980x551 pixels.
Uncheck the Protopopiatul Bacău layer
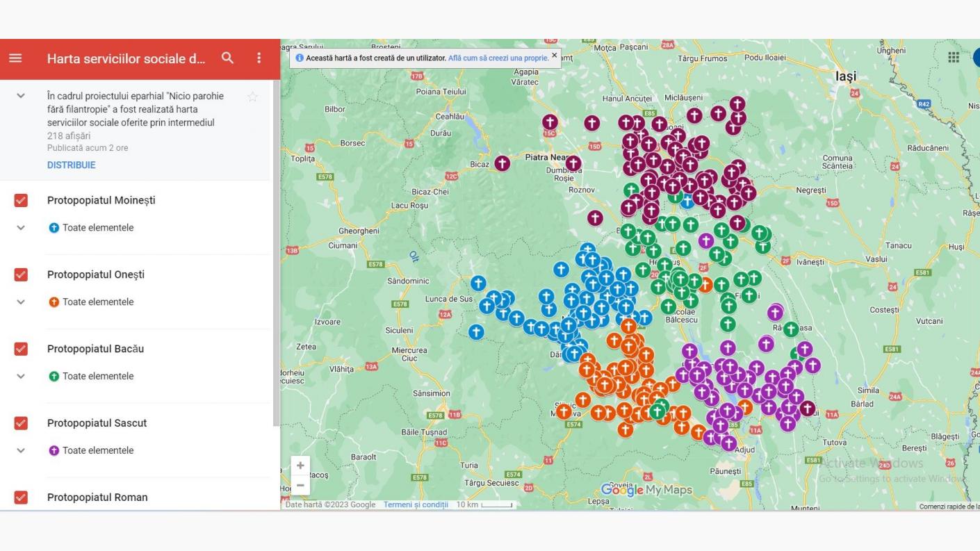pyautogui.click(x=20, y=348)
